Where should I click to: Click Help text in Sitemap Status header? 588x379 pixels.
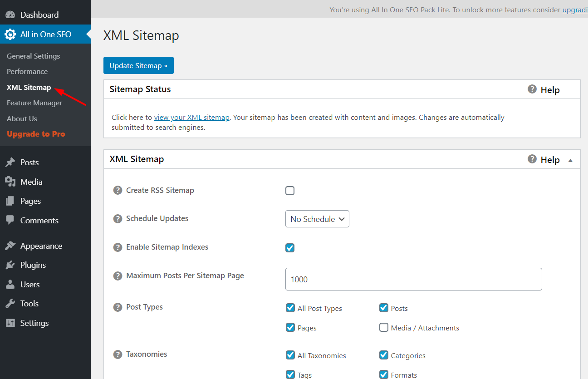click(550, 90)
